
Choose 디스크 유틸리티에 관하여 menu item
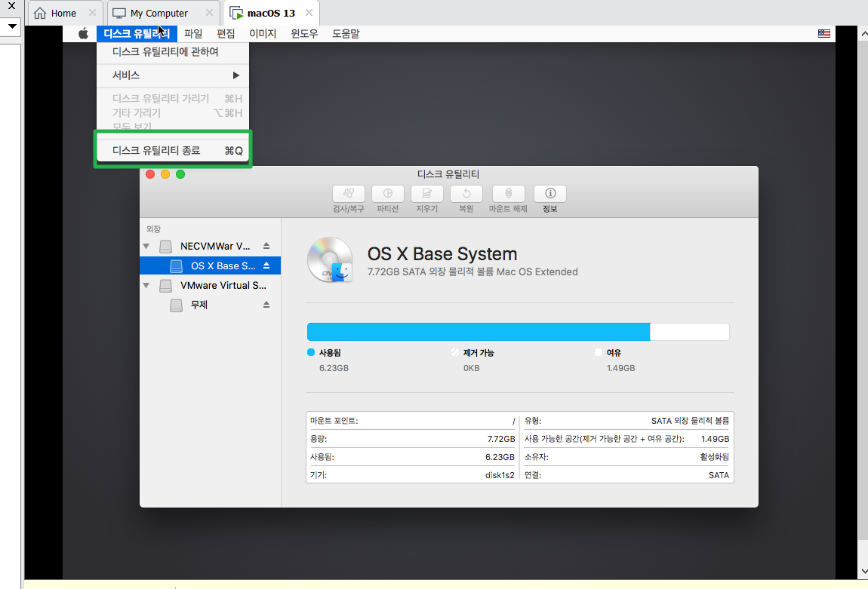173,52
